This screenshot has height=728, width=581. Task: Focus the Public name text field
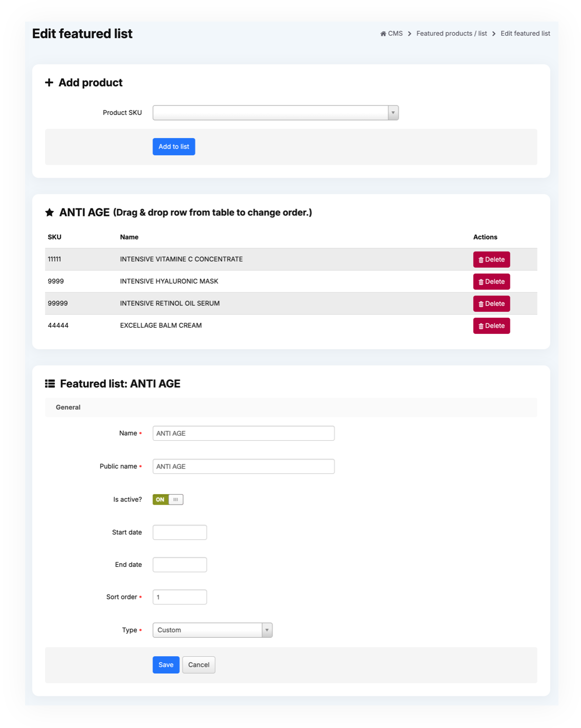[243, 466]
